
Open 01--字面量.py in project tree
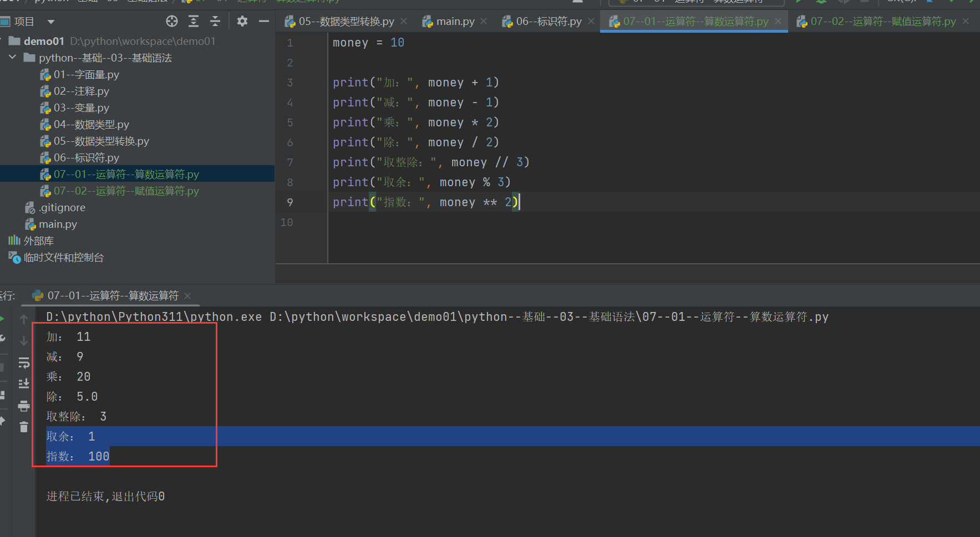pyautogui.click(x=87, y=75)
